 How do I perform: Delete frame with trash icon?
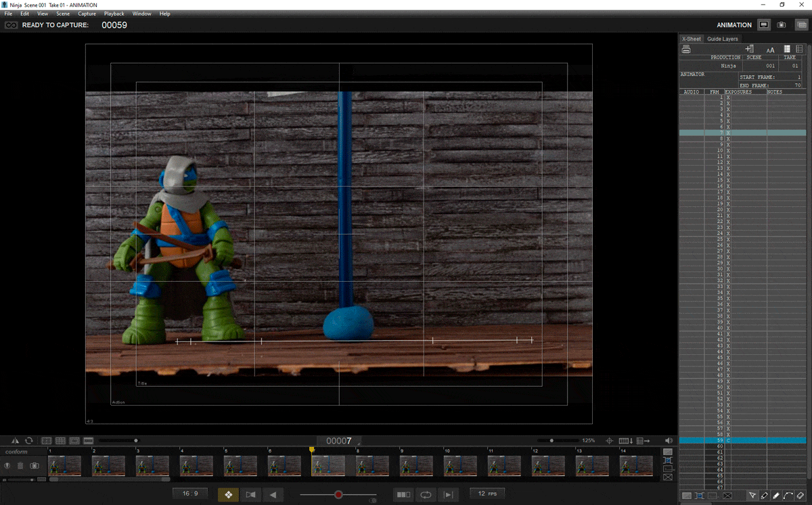(20, 466)
